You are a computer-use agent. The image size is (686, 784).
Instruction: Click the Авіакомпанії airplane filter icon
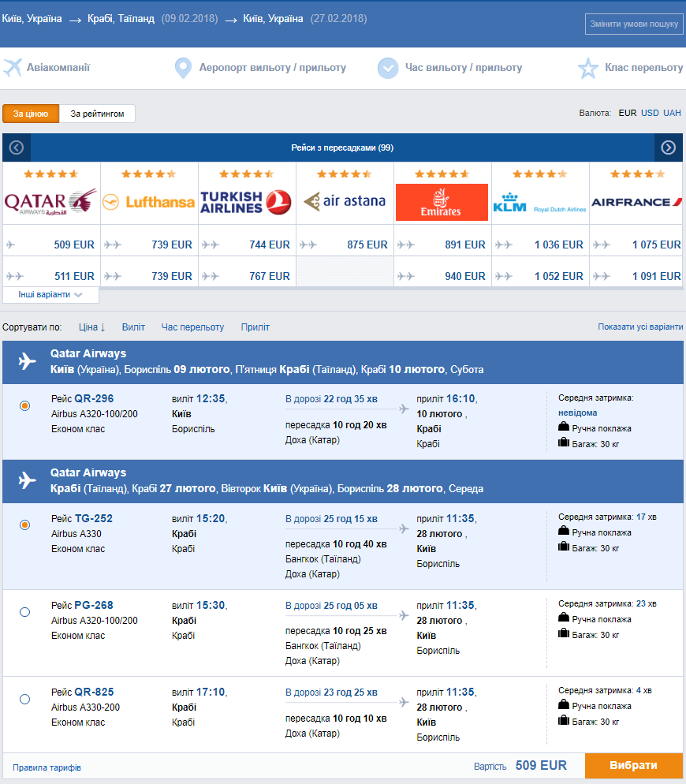point(13,68)
